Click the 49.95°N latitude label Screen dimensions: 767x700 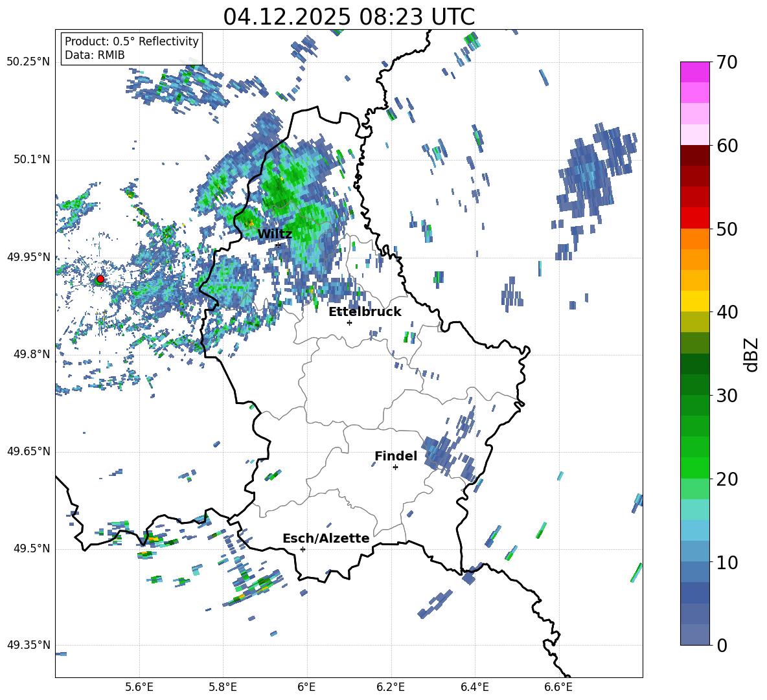click(29, 256)
